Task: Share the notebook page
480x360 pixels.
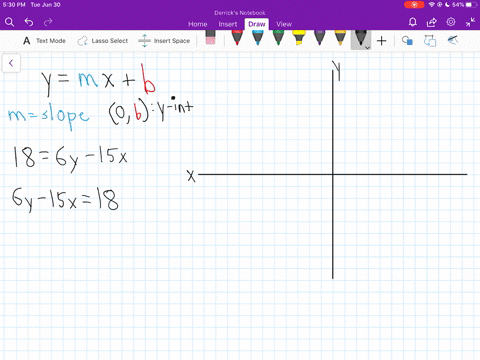Action: (432, 22)
